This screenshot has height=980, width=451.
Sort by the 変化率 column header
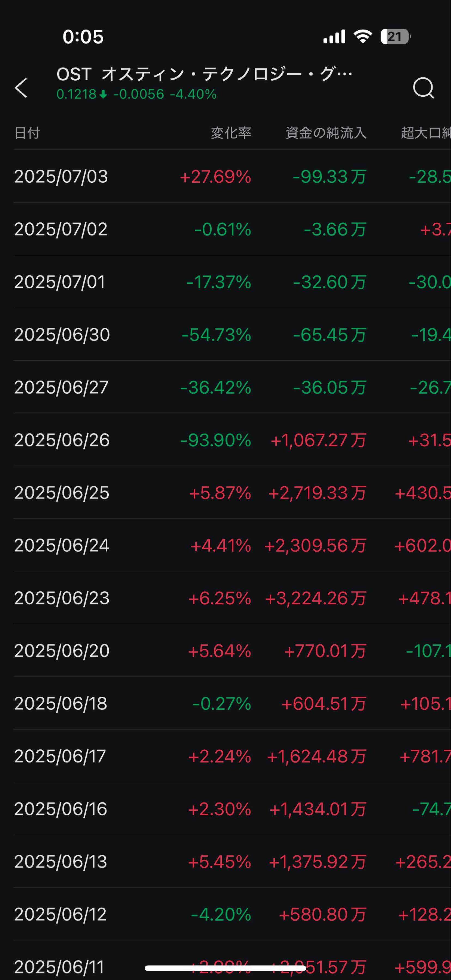(231, 133)
